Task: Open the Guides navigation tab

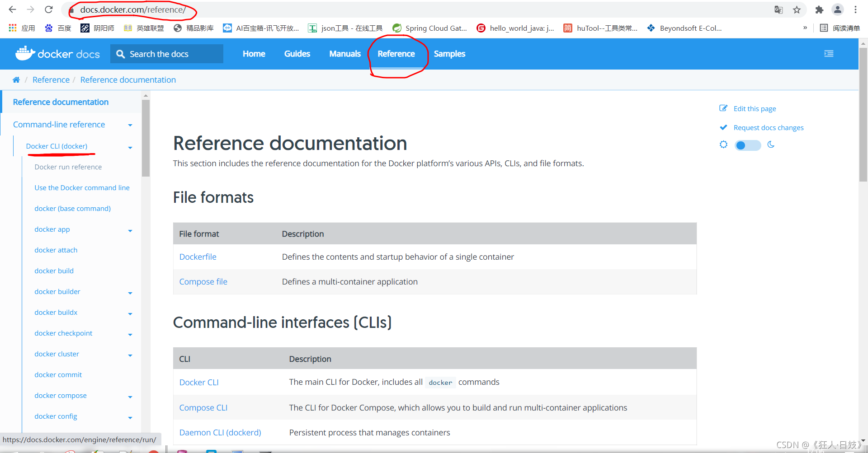Action: coord(297,54)
